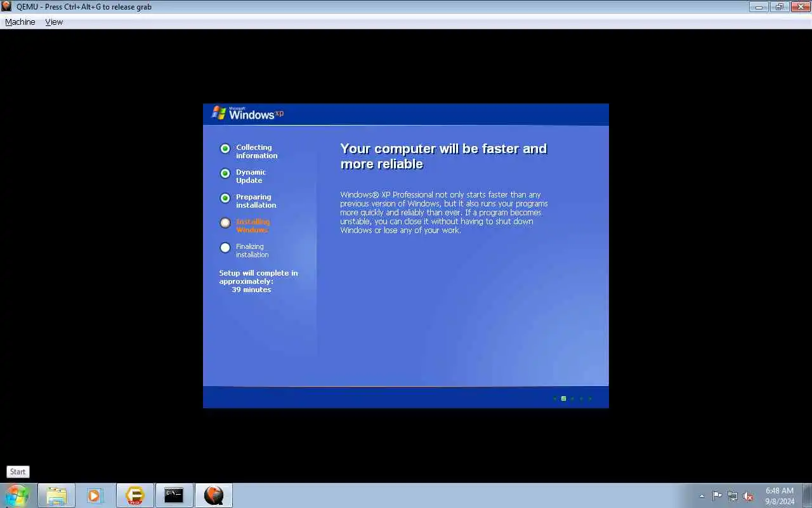Click the Windows XP Professional description paragraph
Image resolution: width=812 pixels, height=508 pixels.
[444, 213]
